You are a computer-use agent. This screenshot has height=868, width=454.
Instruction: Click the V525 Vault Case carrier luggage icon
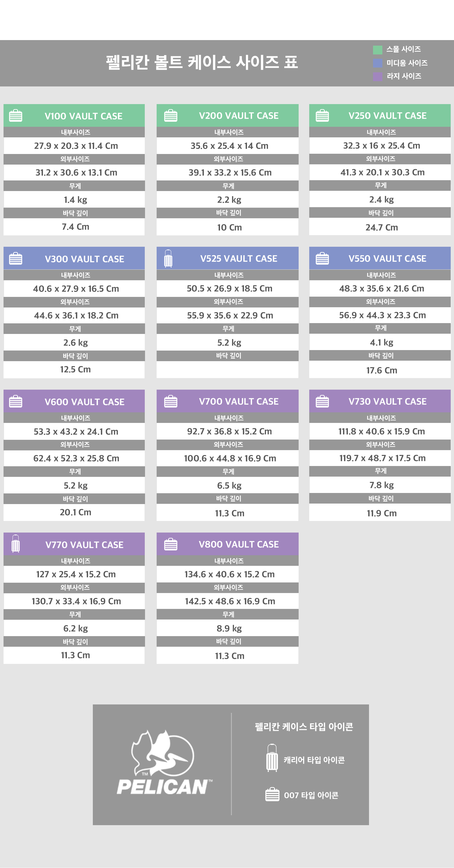pos(168,258)
